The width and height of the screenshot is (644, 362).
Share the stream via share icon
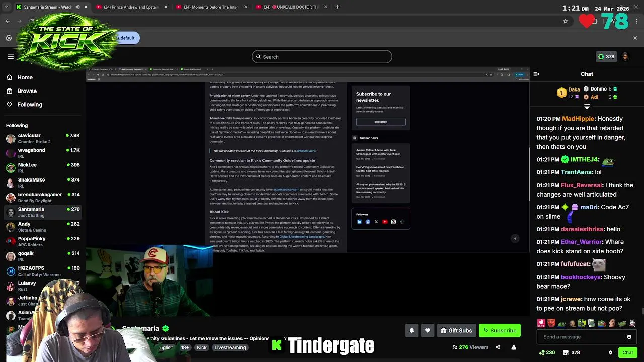click(x=498, y=347)
